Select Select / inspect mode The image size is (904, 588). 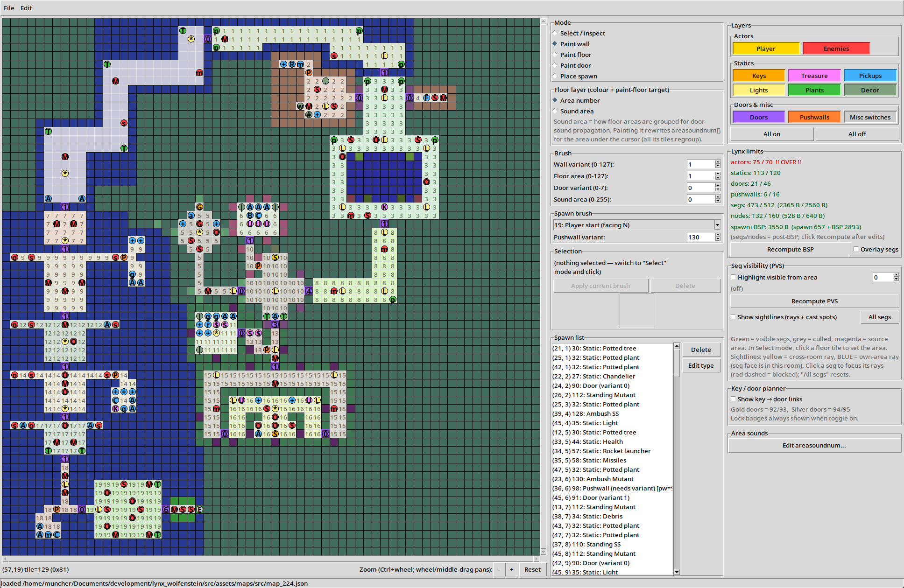(x=579, y=33)
